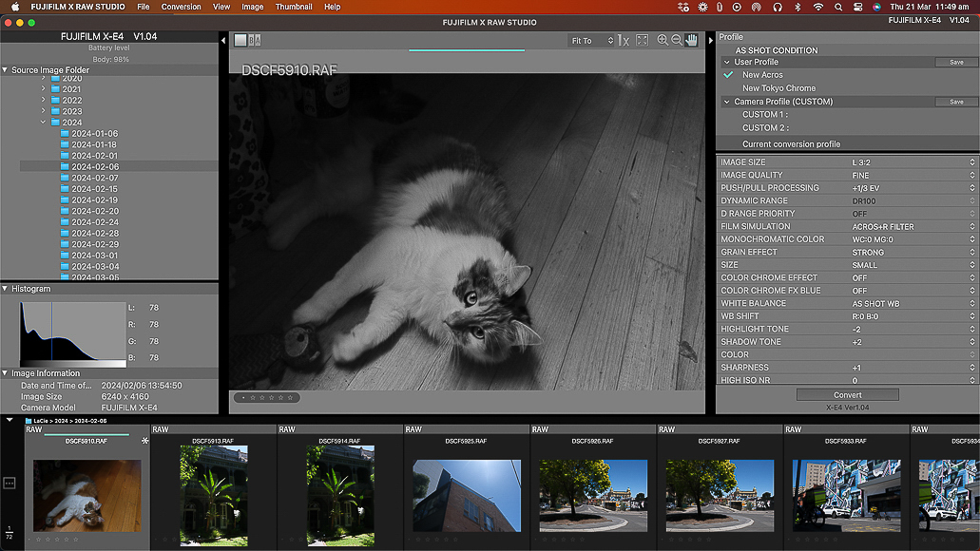
Task: Click the AirDrop icon in menu bar
Action: (x=757, y=7)
